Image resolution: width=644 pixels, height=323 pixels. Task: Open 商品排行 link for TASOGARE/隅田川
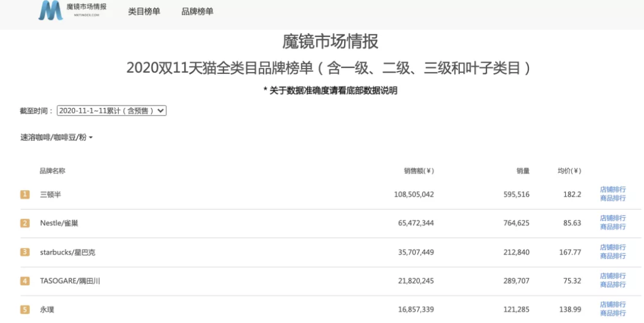[613, 284]
